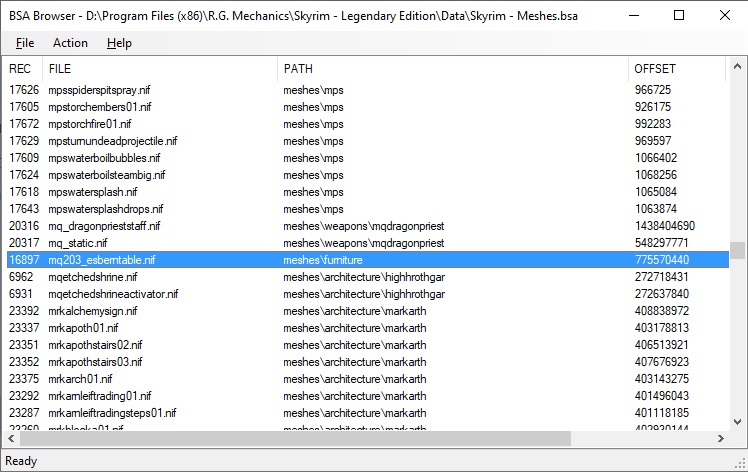This screenshot has width=748, height=472.
Task: Click offset value 272718431
Action: tap(662, 277)
